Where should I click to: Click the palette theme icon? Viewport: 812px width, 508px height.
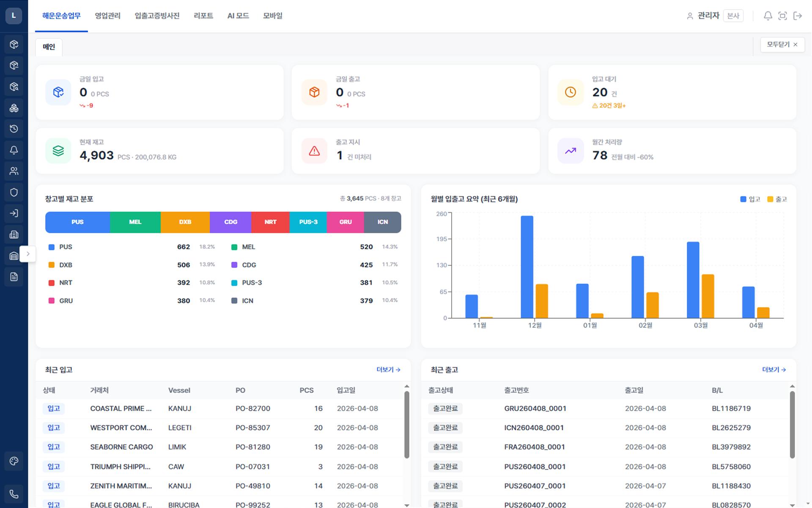point(14,461)
